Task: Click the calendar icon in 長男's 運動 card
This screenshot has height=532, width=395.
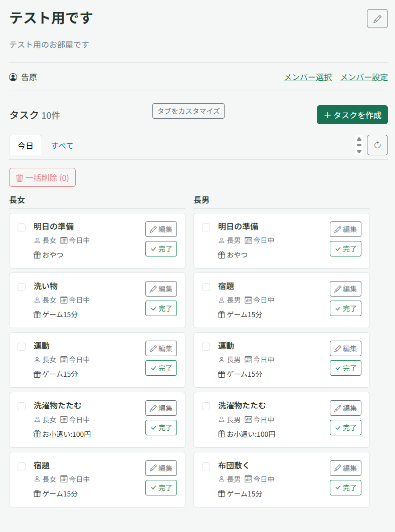Action: pyautogui.click(x=248, y=360)
